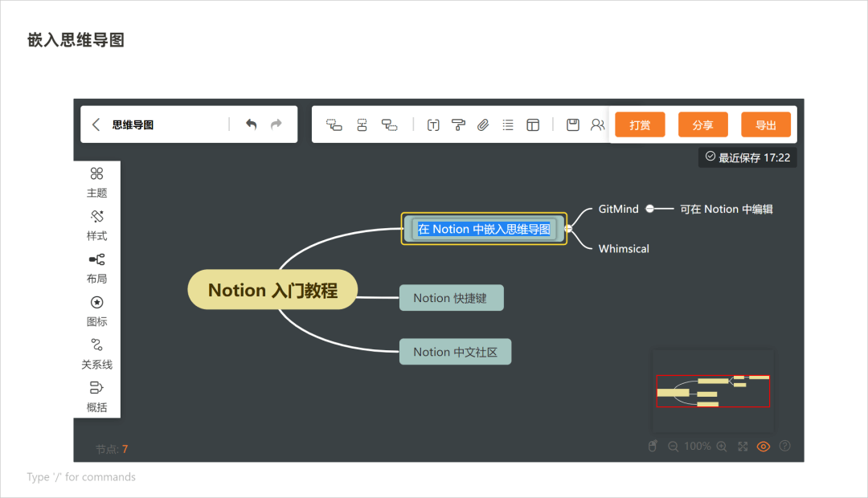Open the 主题 theme panel
The width and height of the screenshot is (868, 498).
97,182
